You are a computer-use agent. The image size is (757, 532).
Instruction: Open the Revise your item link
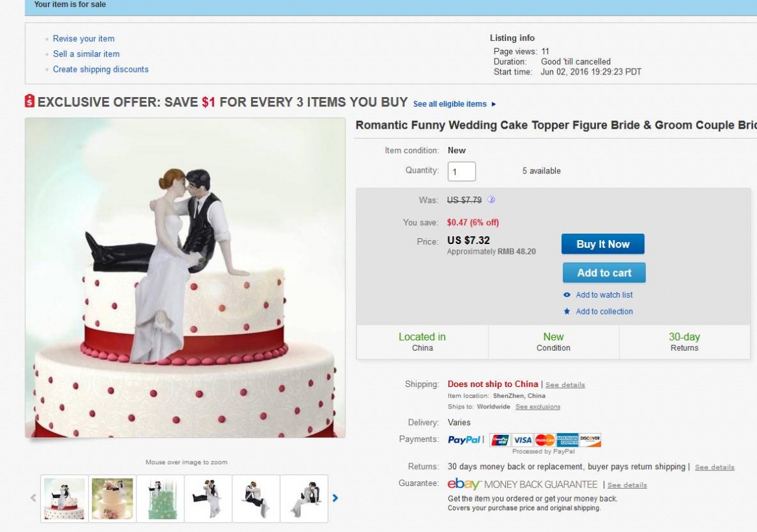[83, 39]
